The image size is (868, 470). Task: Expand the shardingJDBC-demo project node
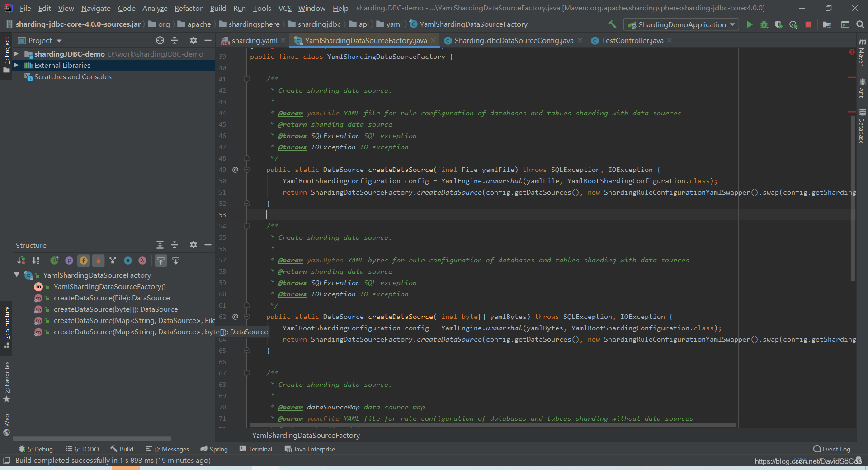(17, 54)
